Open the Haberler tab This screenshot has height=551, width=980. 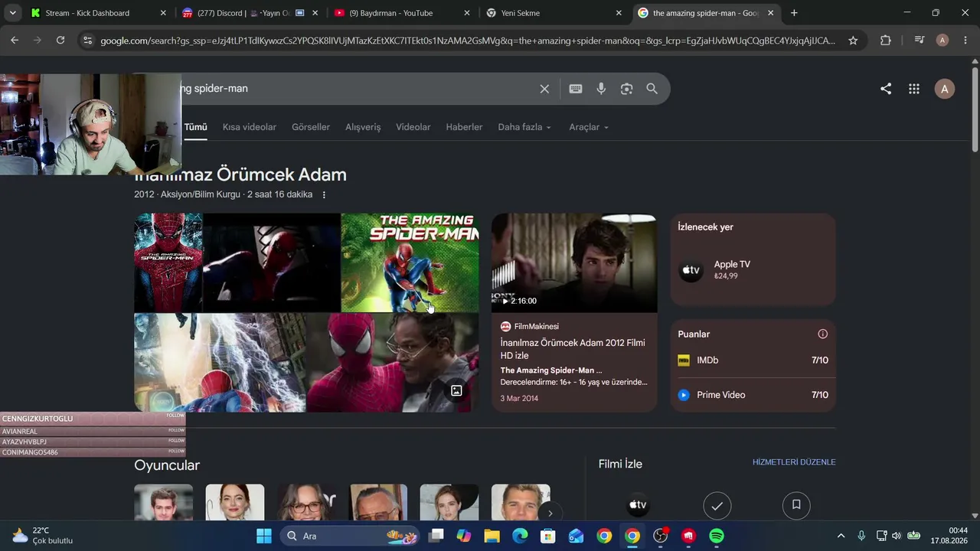pyautogui.click(x=464, y=127)
